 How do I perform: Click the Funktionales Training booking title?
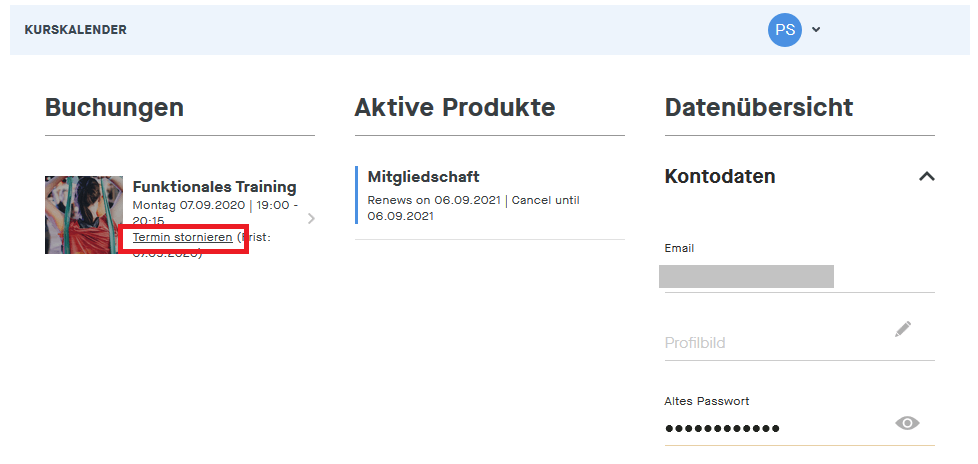(x=214, y=187)
